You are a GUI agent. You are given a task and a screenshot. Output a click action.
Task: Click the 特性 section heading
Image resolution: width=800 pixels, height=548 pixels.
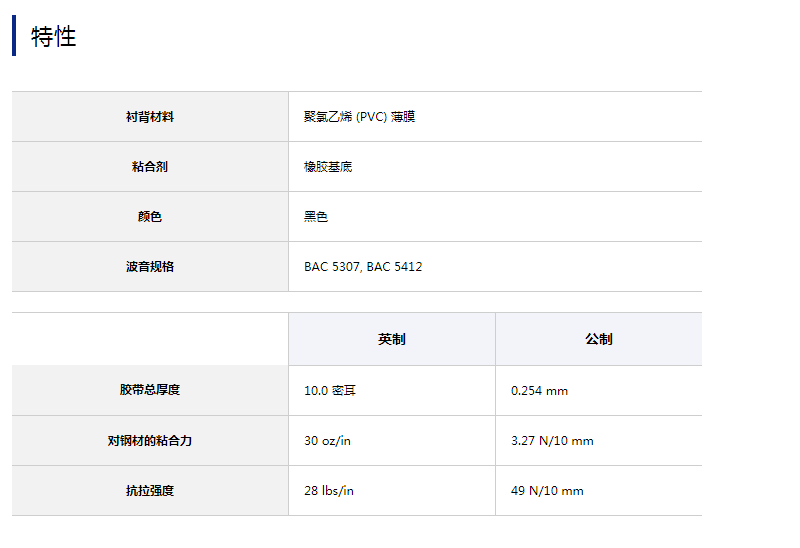[53, 37]
